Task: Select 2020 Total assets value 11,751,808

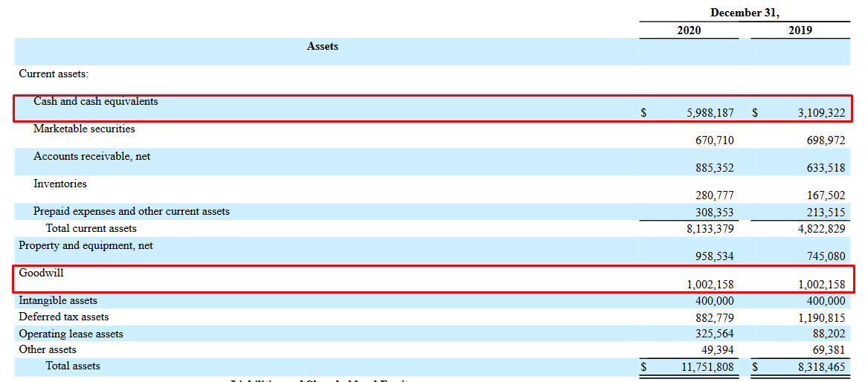Action: [x=707, y=366]
